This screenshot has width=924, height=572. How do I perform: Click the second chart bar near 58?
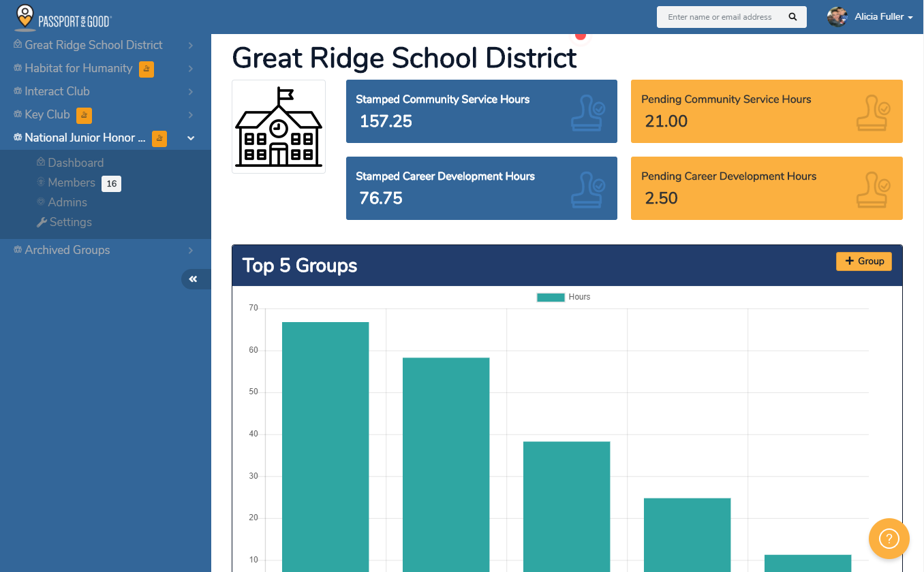(x=446, y=464)
